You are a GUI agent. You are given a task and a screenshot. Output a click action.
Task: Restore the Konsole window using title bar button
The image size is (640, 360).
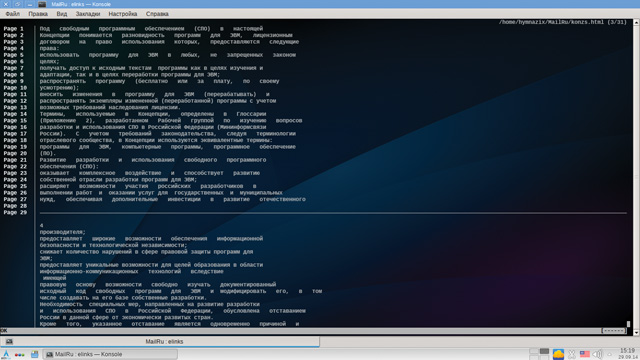pos(18,4)
